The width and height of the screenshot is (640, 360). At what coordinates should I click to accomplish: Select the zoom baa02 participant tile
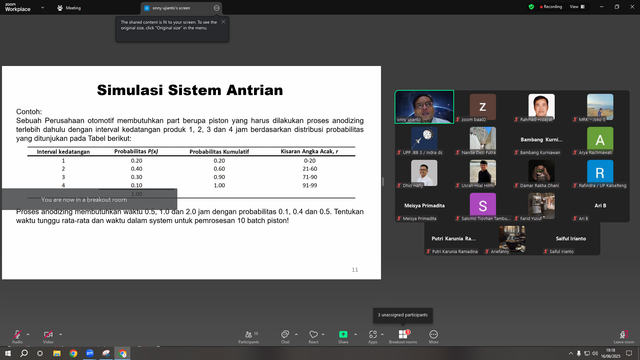[x=483, y=107]
